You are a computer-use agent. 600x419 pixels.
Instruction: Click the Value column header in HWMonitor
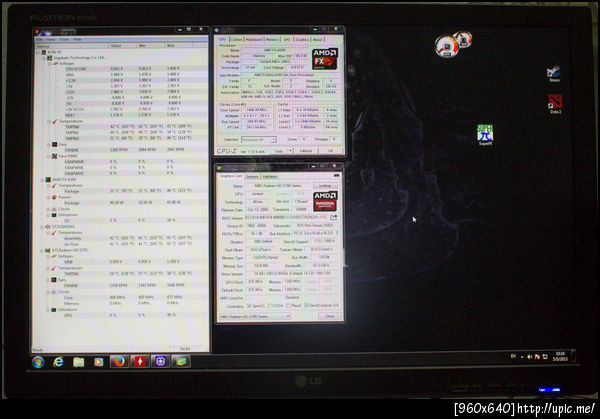(122, 46)
